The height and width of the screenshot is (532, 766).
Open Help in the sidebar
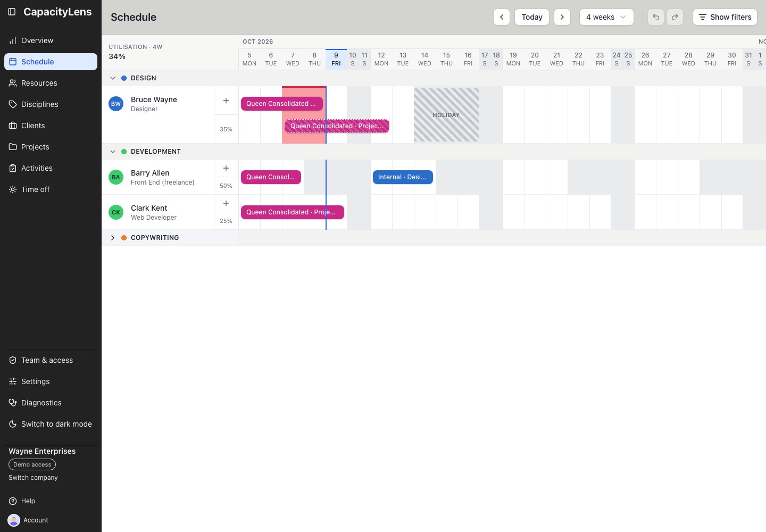(x=51, y=501)
